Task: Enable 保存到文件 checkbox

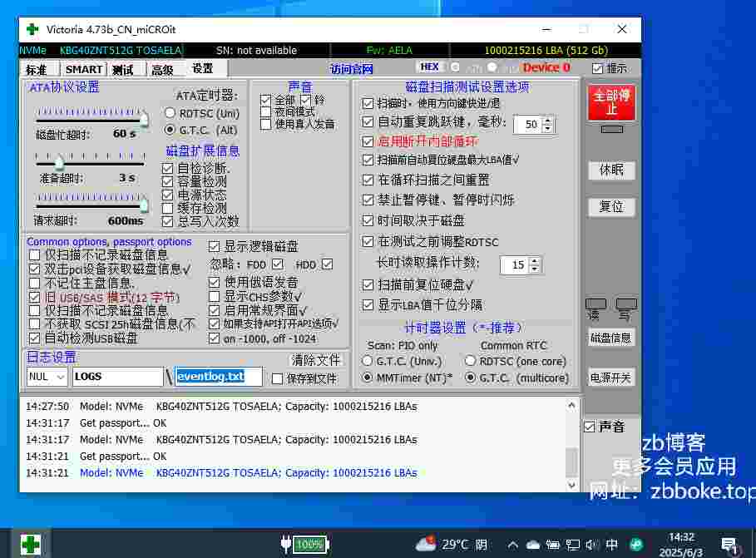Action: click(277, 378)
